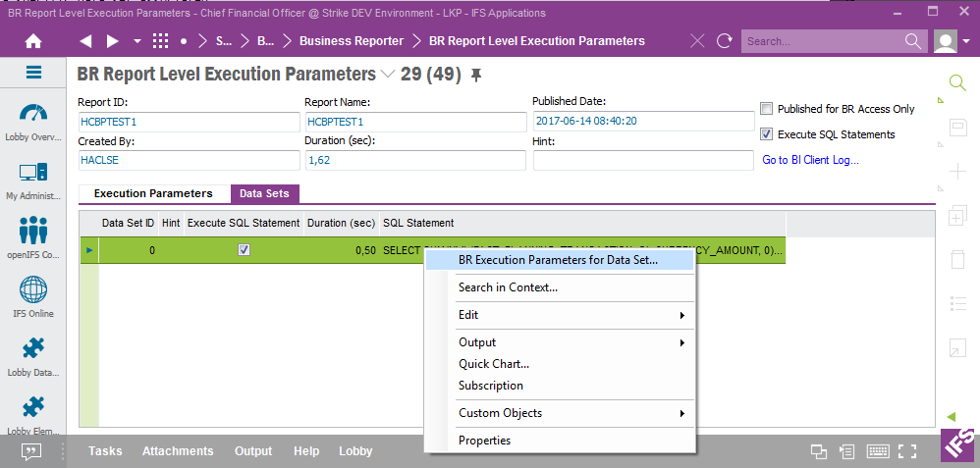Image resolution: width=980 pixels, height=468 pixels.
Task: Select row indicator arrow for data set 0
Action: pyautogui.click(x=89, y=250)
